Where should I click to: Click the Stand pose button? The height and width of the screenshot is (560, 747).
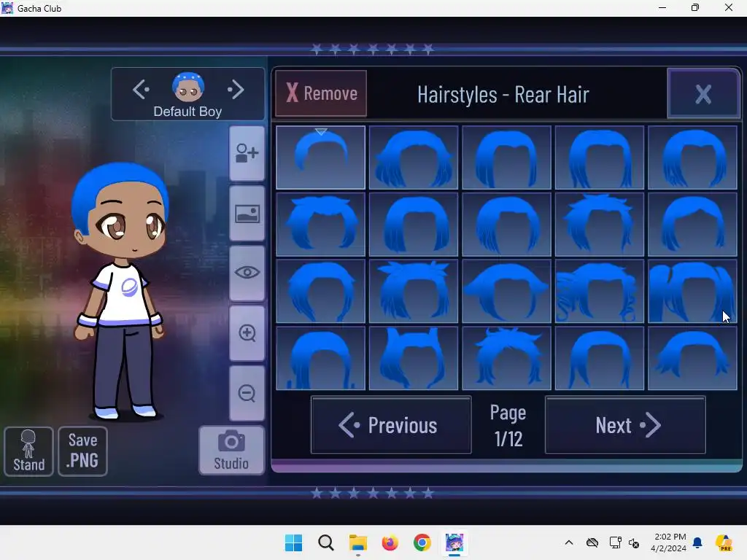click(28, 451)
